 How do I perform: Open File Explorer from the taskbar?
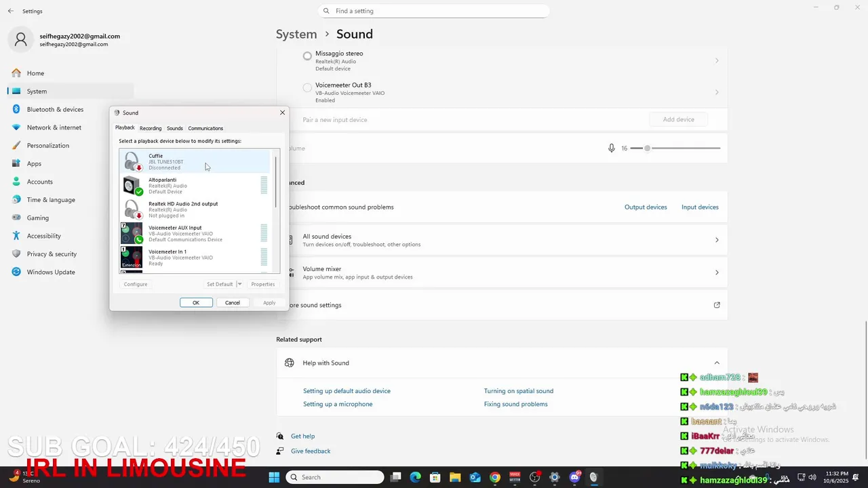click(x=455, y=477)
